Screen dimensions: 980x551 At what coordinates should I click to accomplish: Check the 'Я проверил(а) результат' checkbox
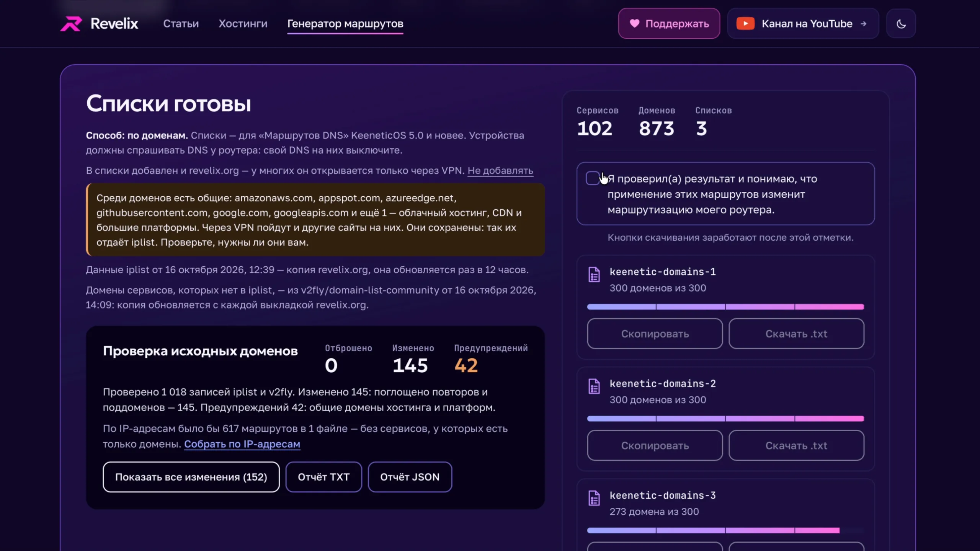point(593,178)
